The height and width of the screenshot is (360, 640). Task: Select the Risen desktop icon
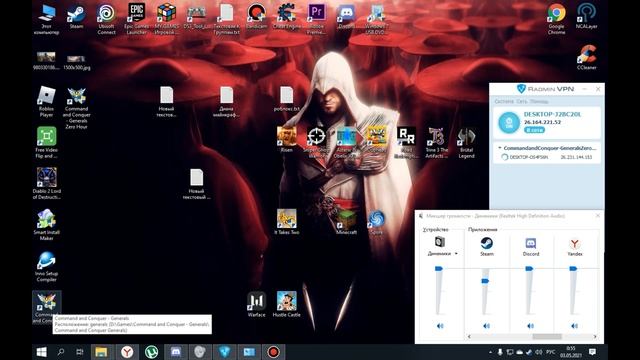tap(287, 140)
